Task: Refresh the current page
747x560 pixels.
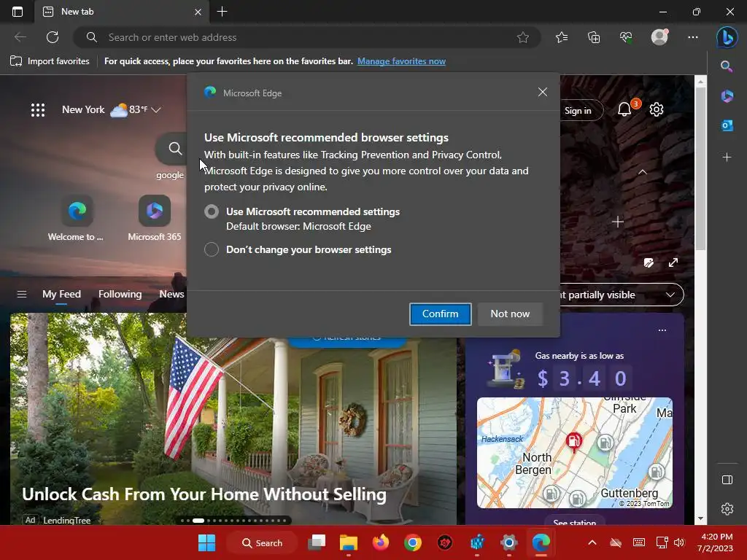Action: point(53,37)
